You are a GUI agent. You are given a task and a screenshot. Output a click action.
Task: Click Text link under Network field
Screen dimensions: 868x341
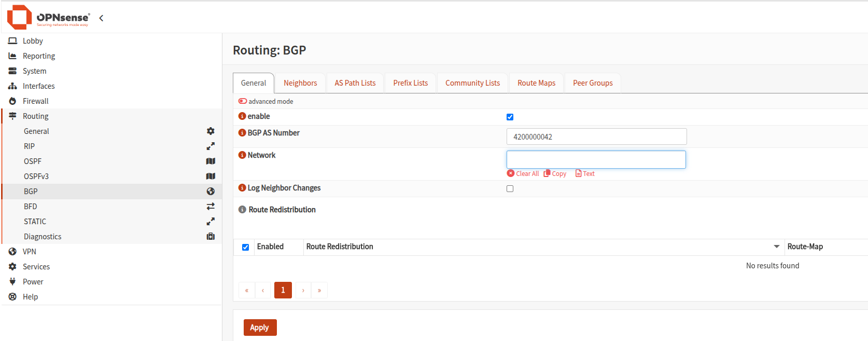coord(585,174)
